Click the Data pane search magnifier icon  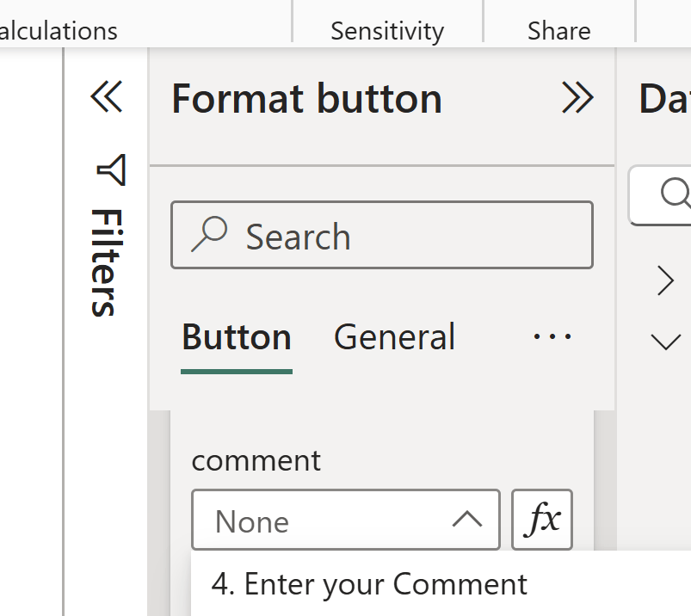676,193
